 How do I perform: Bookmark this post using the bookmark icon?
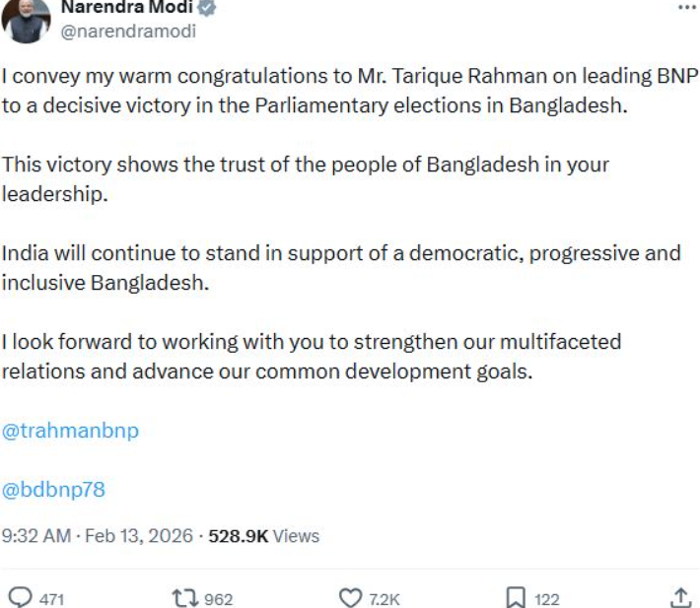(515, 597)
